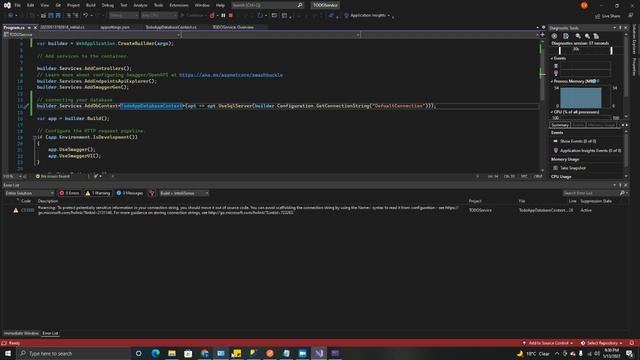Click the Error List build filter icon
Viewport: 640px width, 360px height.
pyautogui.click(x=152, y=193)
